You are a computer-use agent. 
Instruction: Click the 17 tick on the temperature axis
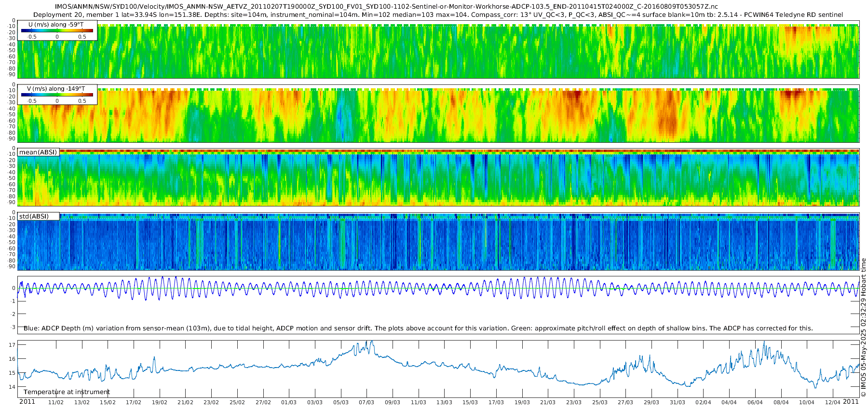12,345
